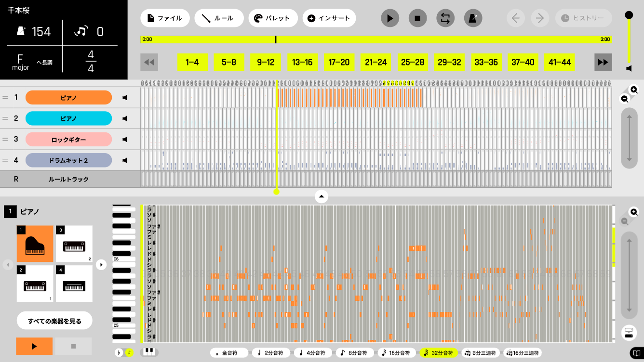Start playback with the top play button
644x362 pixels.
[390, 18]
